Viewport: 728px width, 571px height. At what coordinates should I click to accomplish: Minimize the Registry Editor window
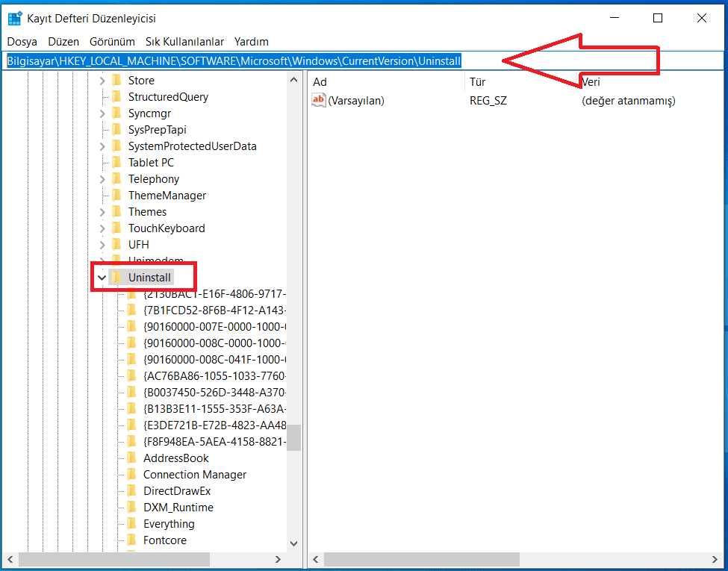(615, 18)
